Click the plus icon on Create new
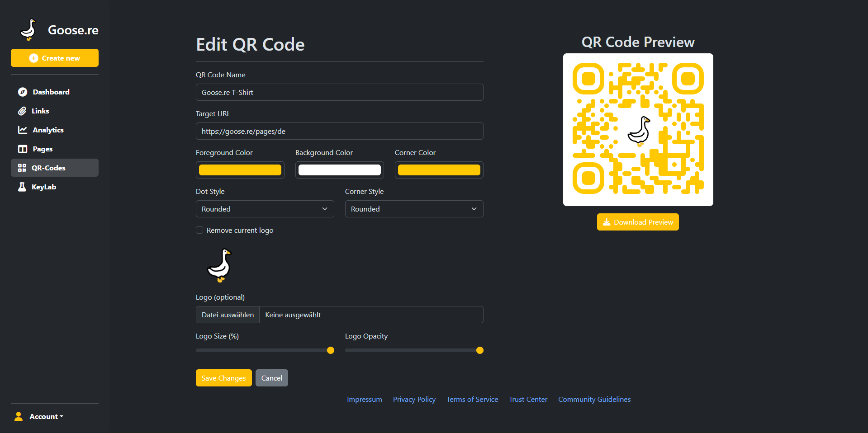 click(x=33, y=58)
